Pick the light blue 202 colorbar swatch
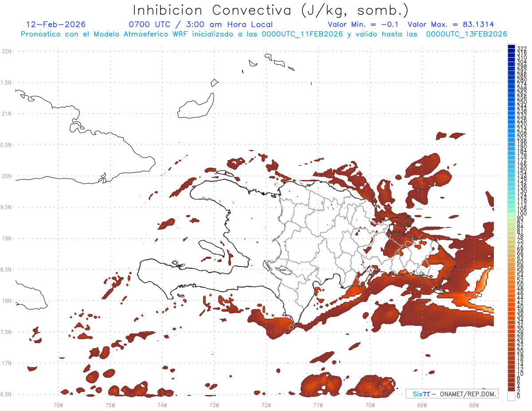Screen dimensions: 532x411 coord(511,137)
